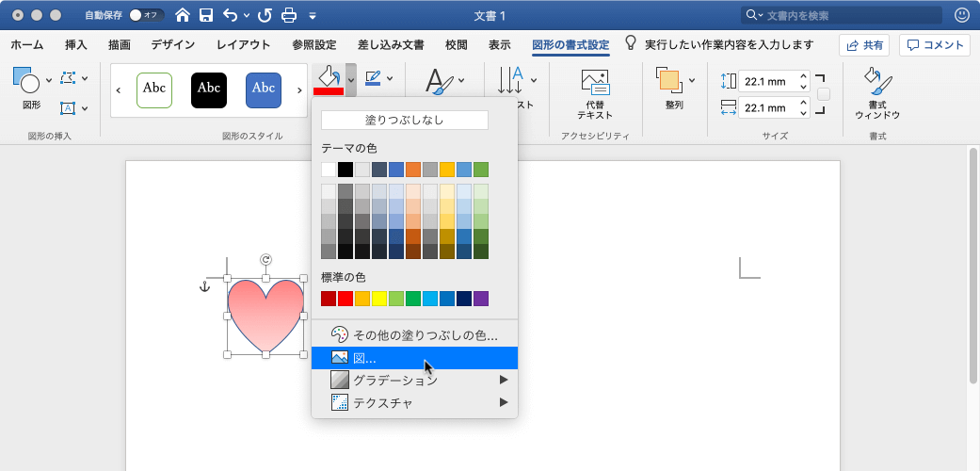Click the Share (共有) button

click(x=863, y=45)
